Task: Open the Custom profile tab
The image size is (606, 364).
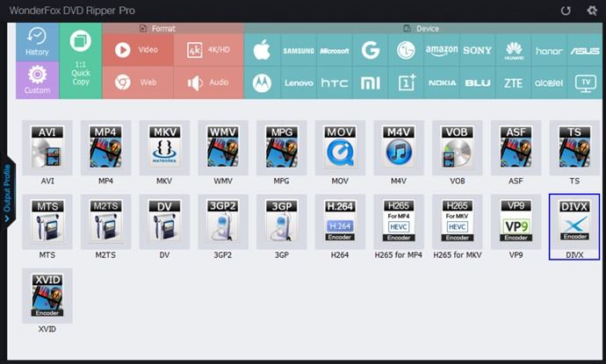Action: click(38, 81)
